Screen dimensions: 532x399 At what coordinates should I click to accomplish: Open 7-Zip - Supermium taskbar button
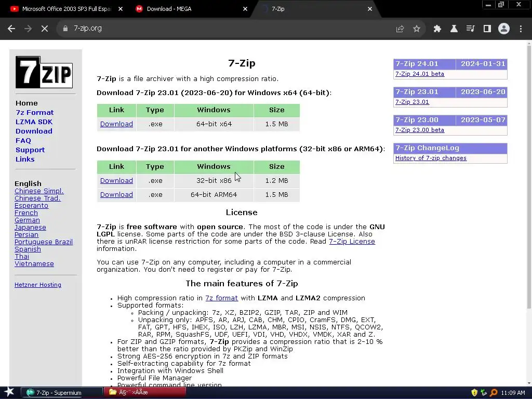point(61,393)
